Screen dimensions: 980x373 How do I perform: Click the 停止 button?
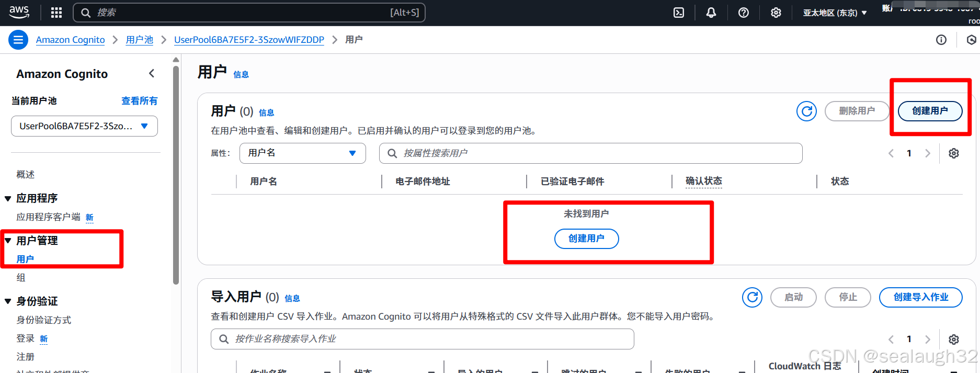coord(848,297)
